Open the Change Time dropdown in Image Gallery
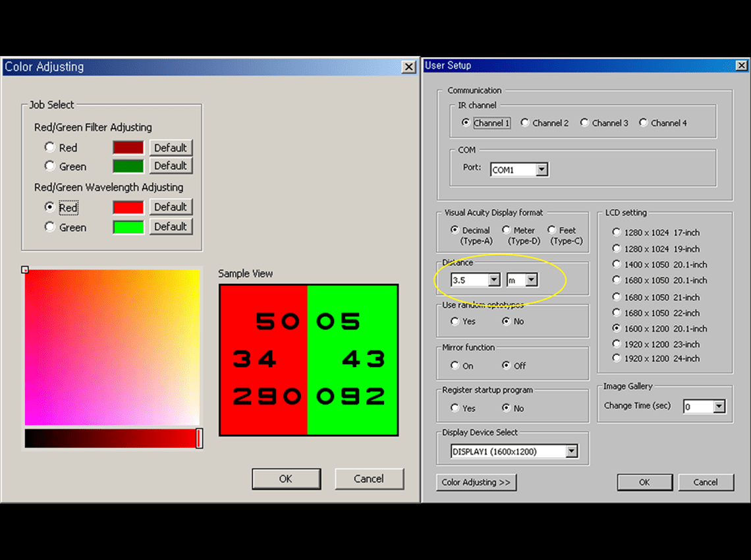 pos(718,406)
